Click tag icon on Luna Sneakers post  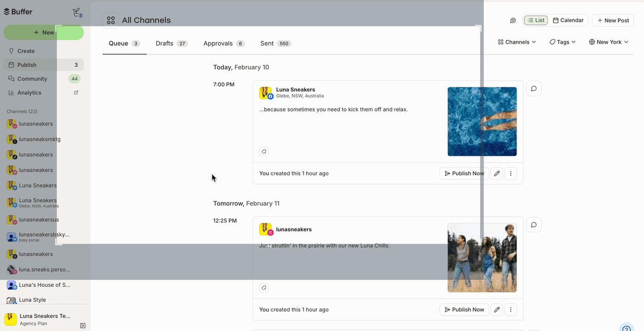(x=264, y=152)
